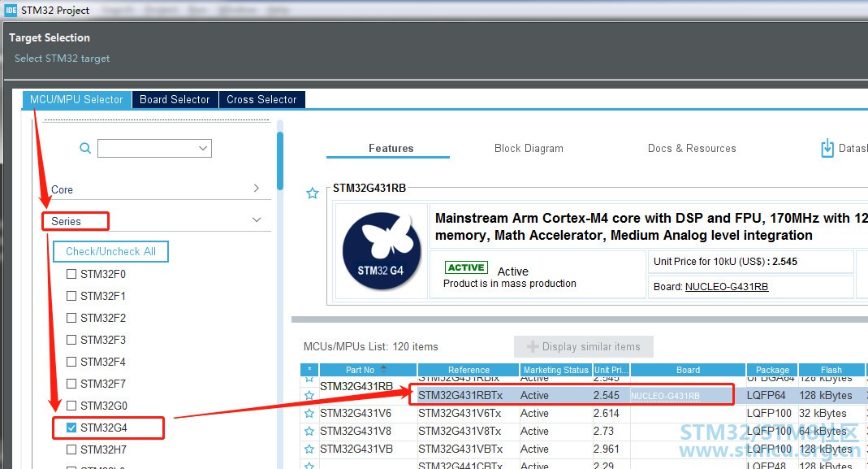Tick the STM32F3 series checkbox

tap(71, 339)
